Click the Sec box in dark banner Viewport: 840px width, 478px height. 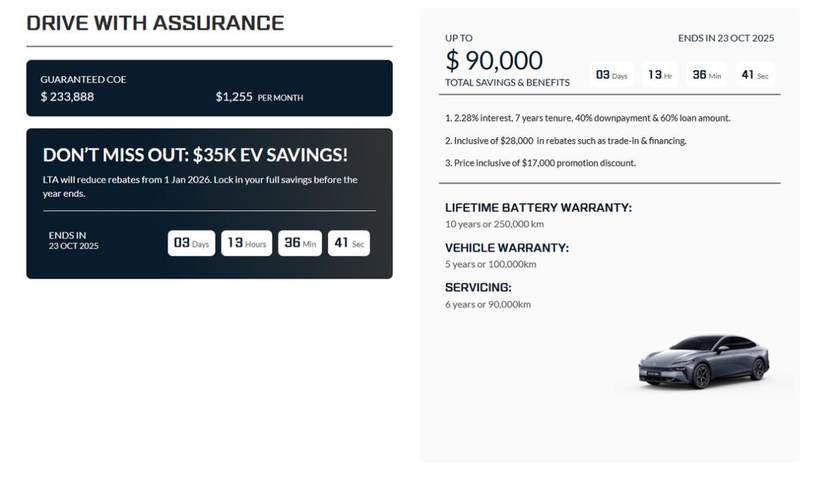349,243
